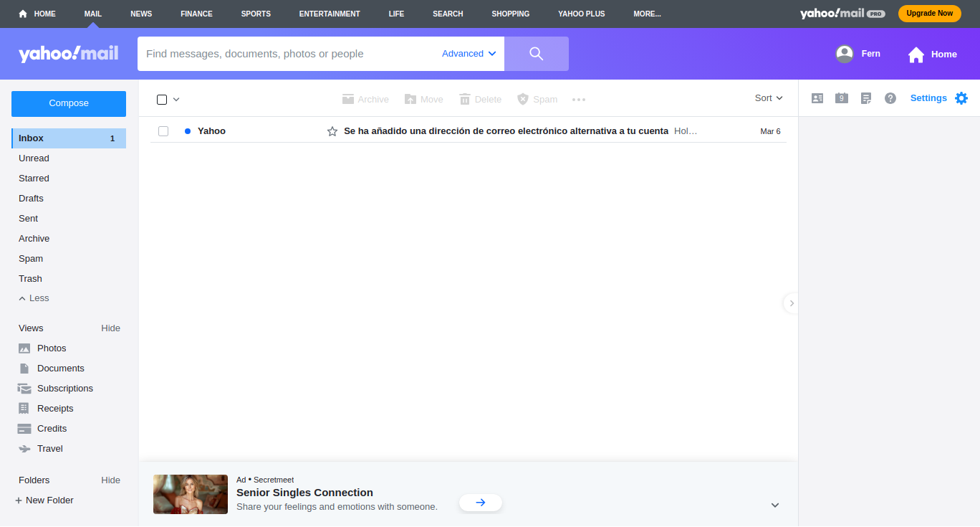Tick the checkbox beside the Yahoo email
The width and height of the screenshot is (980, 527).
[163, 131]
